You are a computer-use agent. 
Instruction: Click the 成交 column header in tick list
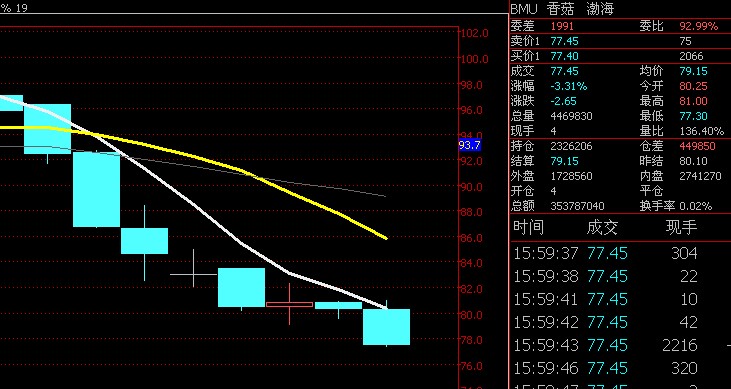click(x=602, y=228)
